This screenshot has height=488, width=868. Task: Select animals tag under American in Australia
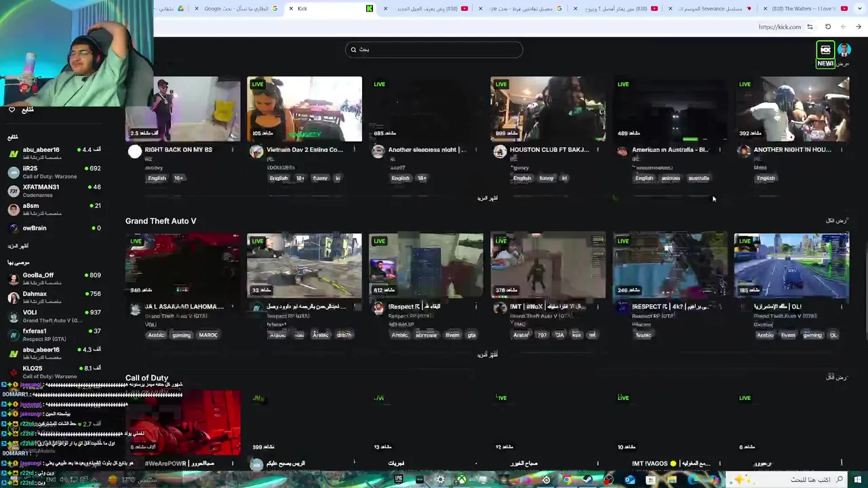(671, 178)
